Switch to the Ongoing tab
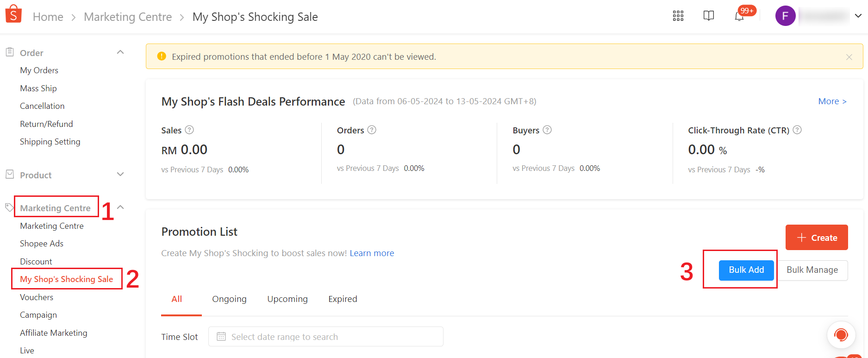 229,299
